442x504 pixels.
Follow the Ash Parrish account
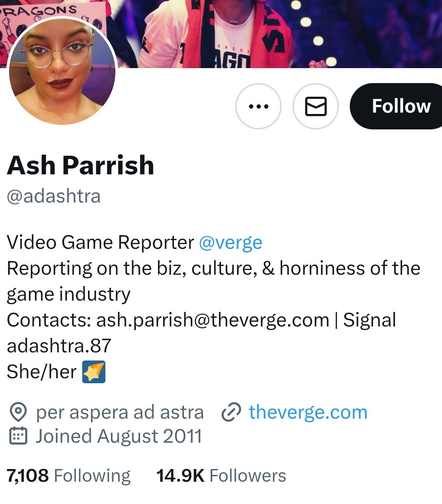(x=396, y=106)
